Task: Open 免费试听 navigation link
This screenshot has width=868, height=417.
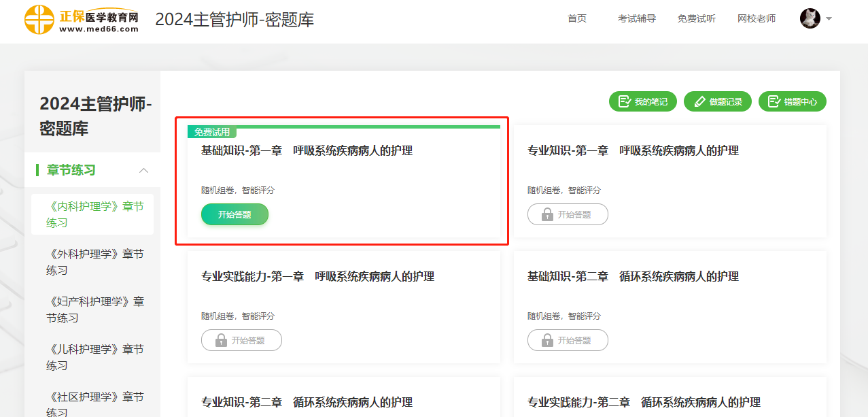Action: click(x=696, y=19)
